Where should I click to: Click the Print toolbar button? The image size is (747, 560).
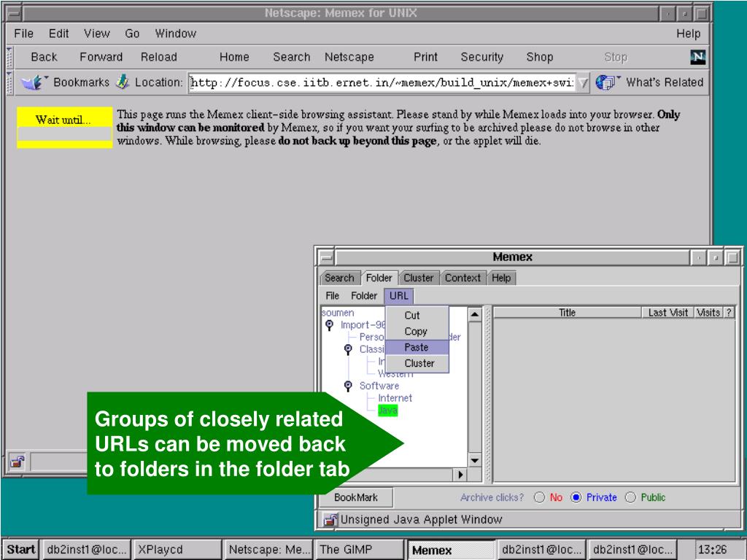[425, 57]
